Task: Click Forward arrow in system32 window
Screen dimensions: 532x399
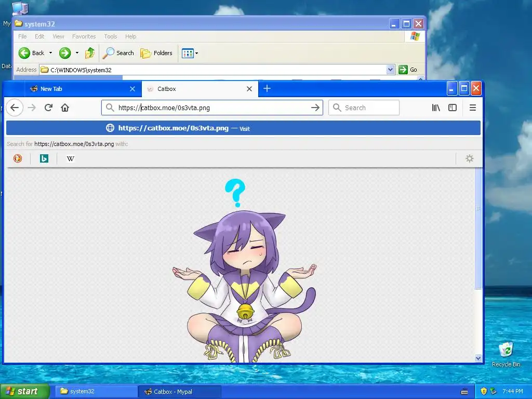Action: [65, 53]
